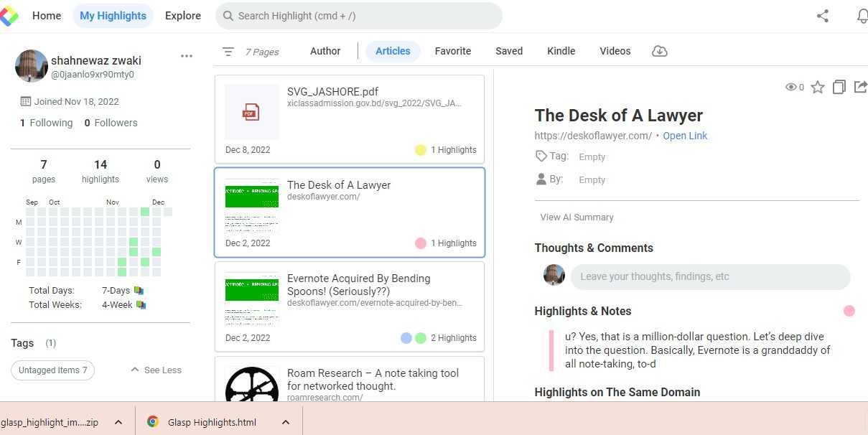Open the 0 Followers link

pyautogui.click(x=111, y=123)
